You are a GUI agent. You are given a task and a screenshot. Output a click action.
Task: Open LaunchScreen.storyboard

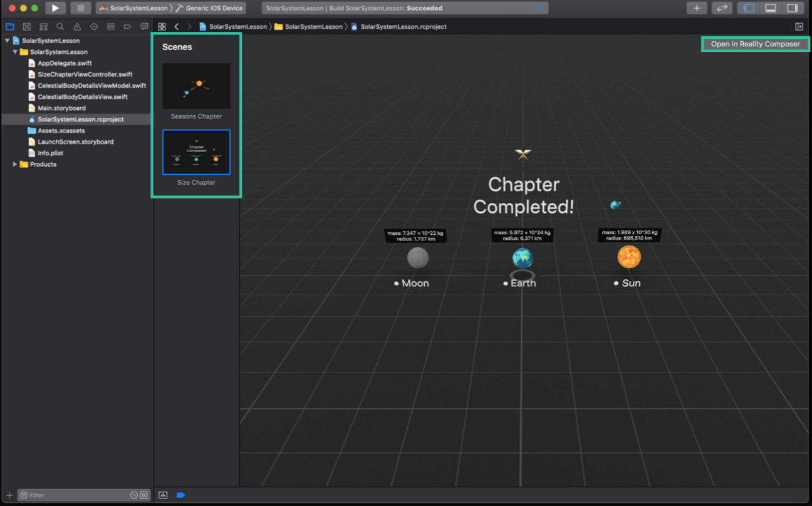(x=75, y=142)
